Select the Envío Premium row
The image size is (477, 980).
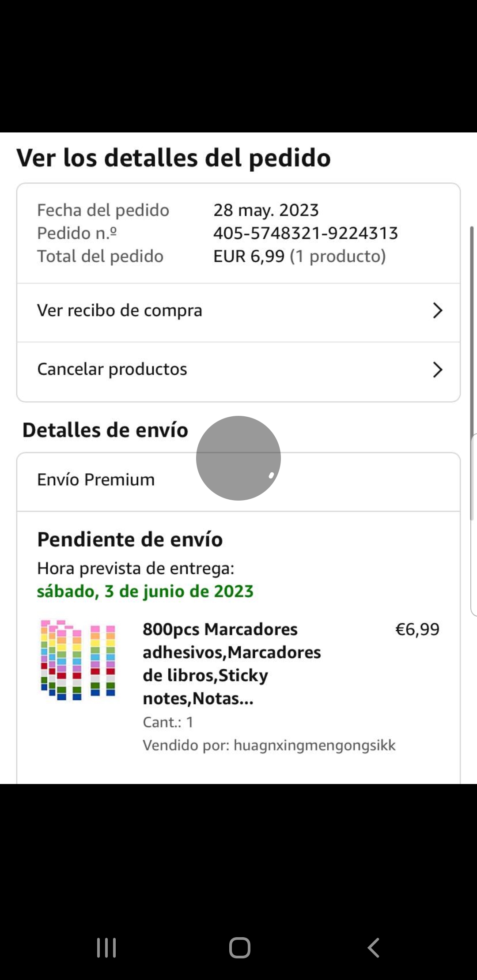point(96,480)
